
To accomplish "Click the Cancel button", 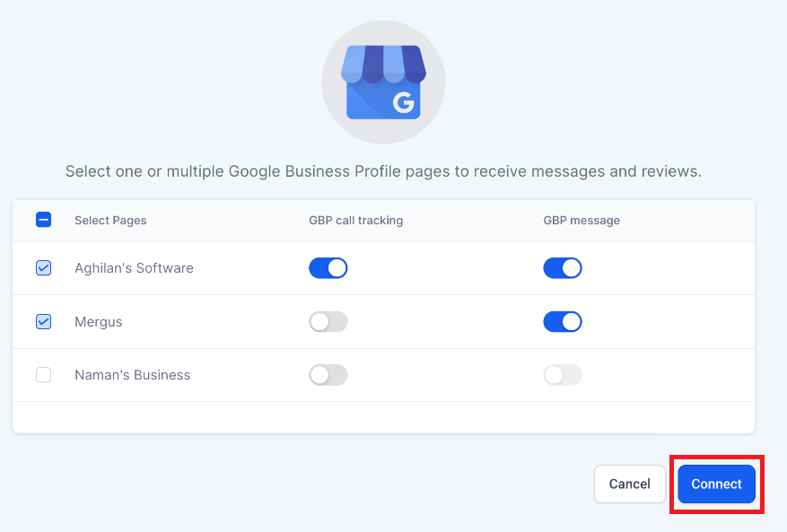I will (630, 484).
